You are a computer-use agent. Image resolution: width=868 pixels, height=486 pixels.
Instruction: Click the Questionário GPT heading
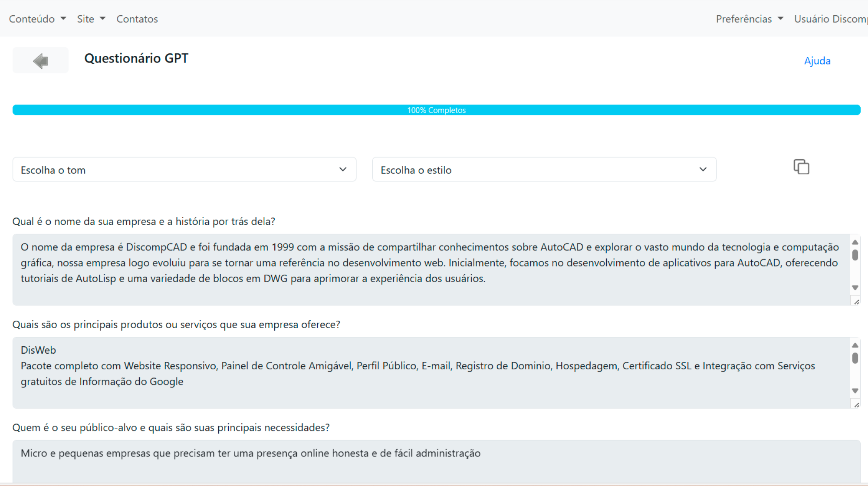[x=136, y=58]
